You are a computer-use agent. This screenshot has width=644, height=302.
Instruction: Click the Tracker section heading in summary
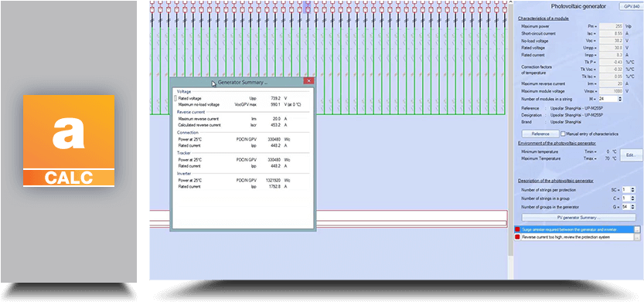[183, 153]
